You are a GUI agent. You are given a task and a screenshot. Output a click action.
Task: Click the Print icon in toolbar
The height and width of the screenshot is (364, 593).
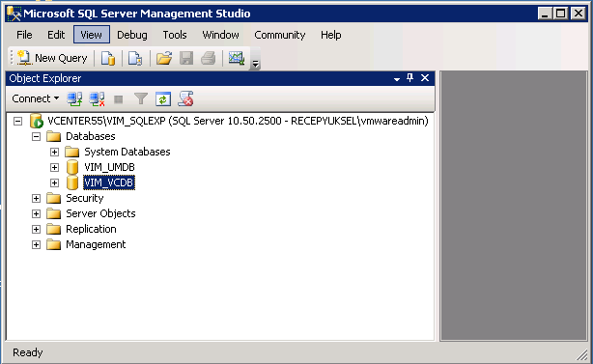click(x=208, y=58)
